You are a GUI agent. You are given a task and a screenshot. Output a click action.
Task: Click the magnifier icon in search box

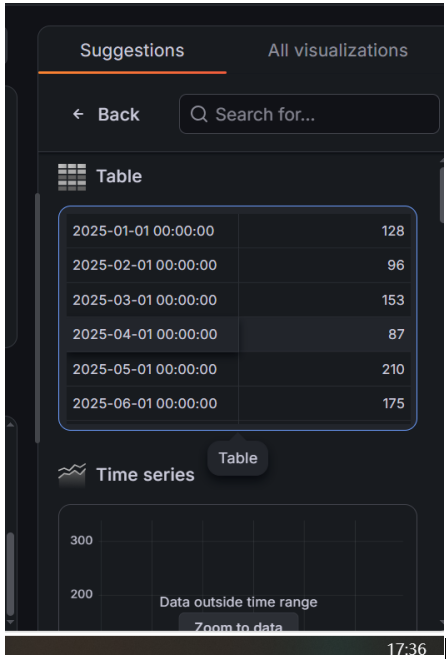click(199, 114)
